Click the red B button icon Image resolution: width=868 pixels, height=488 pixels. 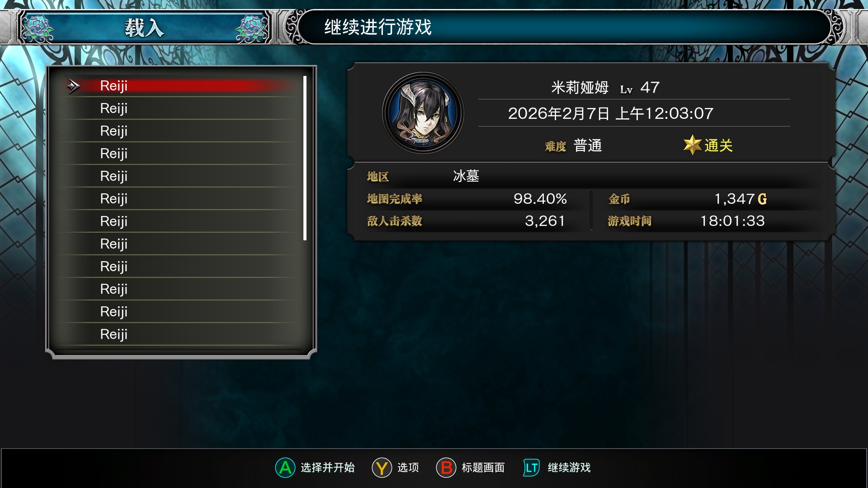tap(446, 468)
